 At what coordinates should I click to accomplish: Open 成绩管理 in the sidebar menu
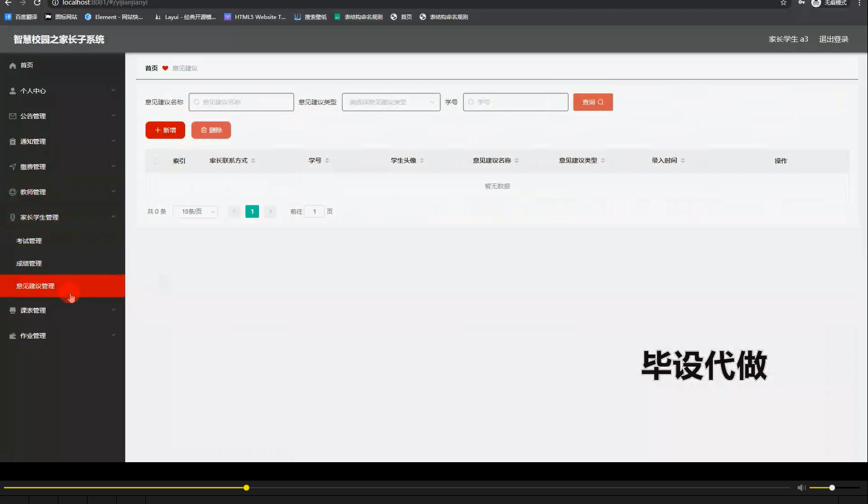coord(29,263)
